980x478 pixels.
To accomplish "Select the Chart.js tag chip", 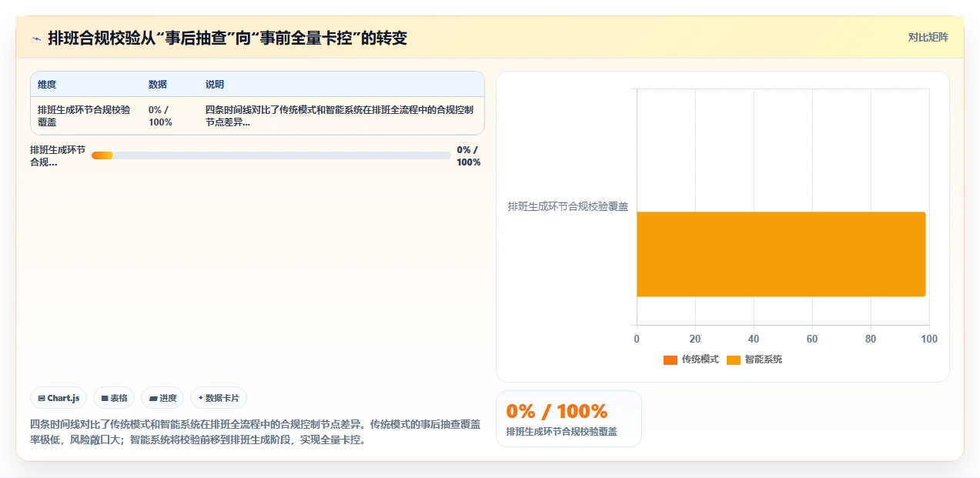I will 59,398.
